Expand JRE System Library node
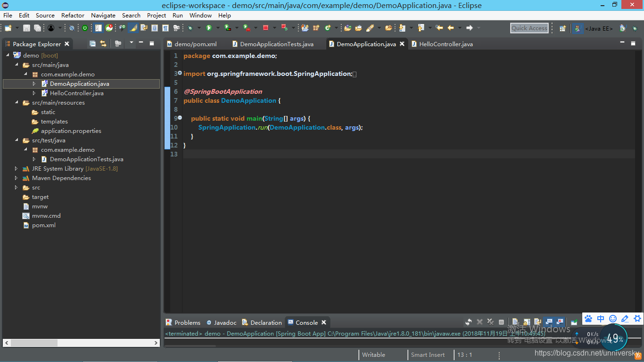The width and height of the screenshot is (644, 362). tap(17, 168)
